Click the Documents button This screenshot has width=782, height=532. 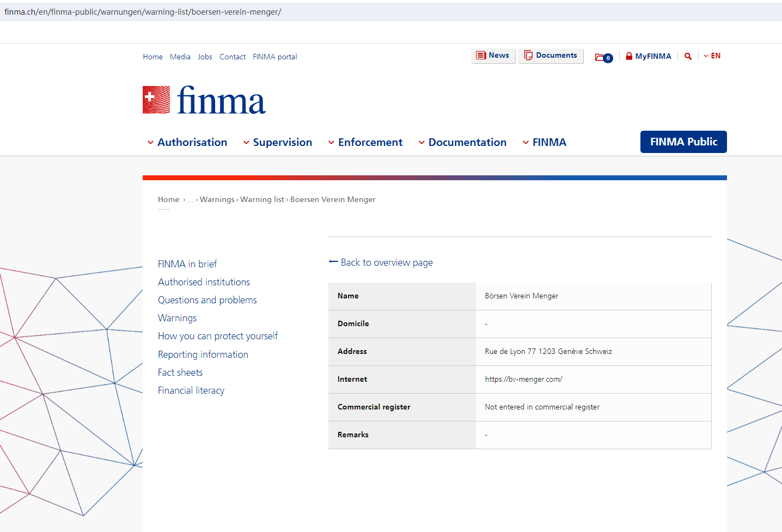point(551,56)
